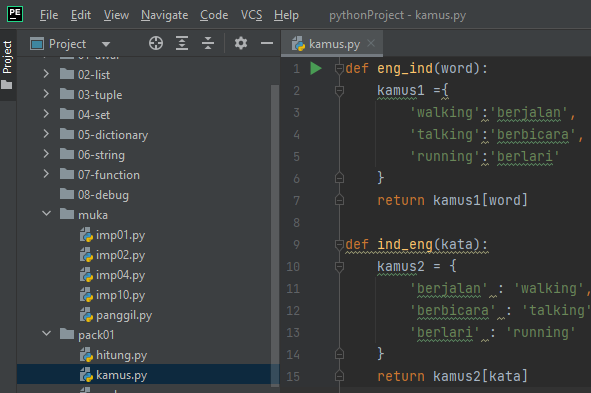Fold the eng_ind function at line 1
The width and height of the screenshot is (591, 393).
tap(339, 69)
